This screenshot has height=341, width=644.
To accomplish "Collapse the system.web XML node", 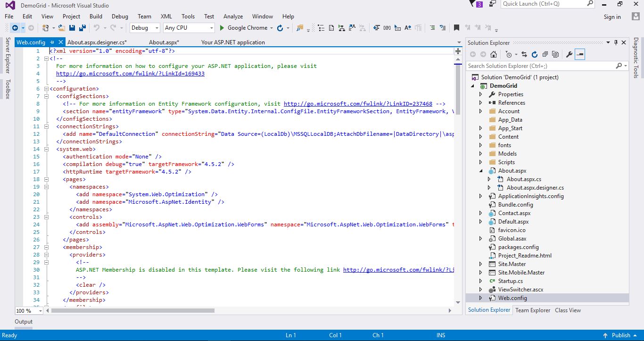I will point(46,149).
